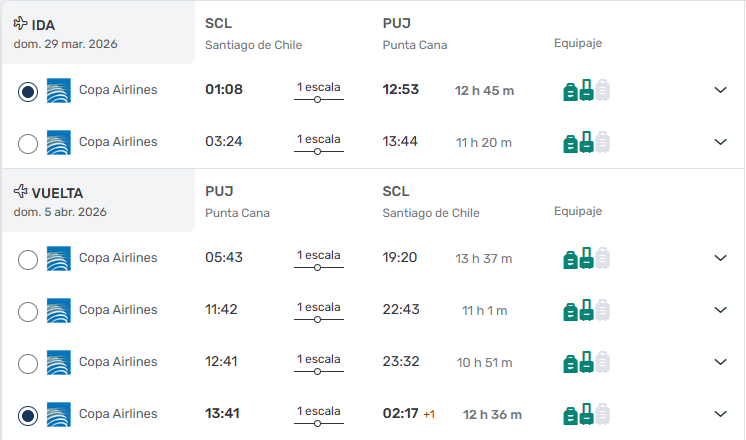
Task: Click the 10 h 51 m duration text
Action: [x=484, y=362]
